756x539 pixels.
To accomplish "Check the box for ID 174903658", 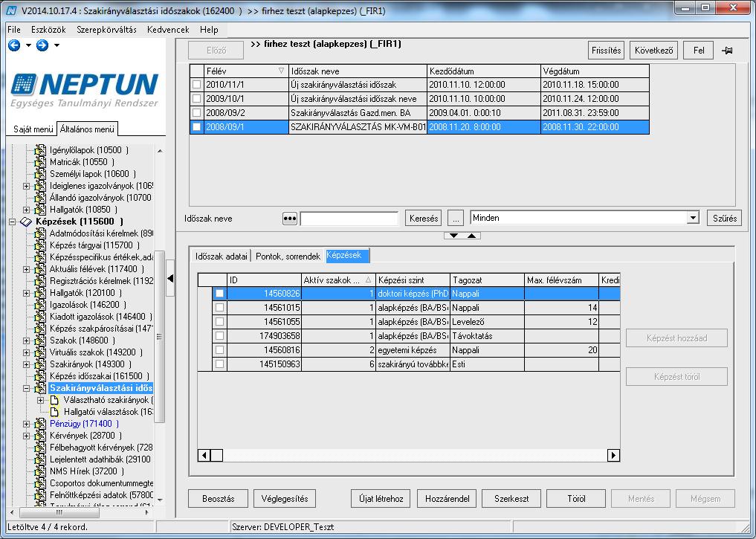I will (x=220, y=335).
